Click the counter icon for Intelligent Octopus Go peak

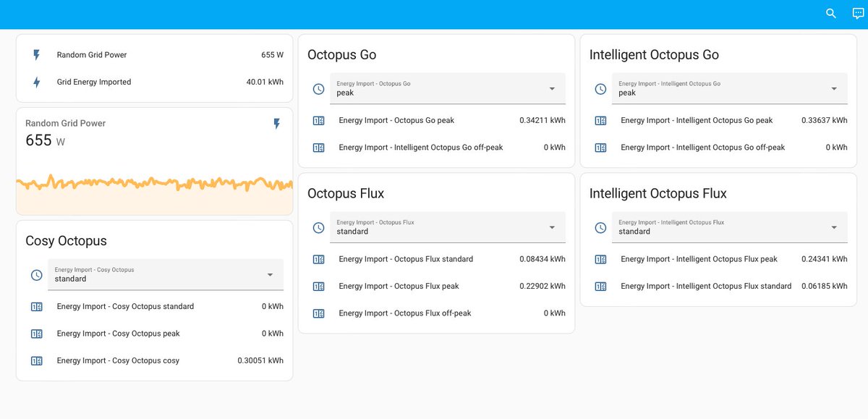tap(601, 121)
